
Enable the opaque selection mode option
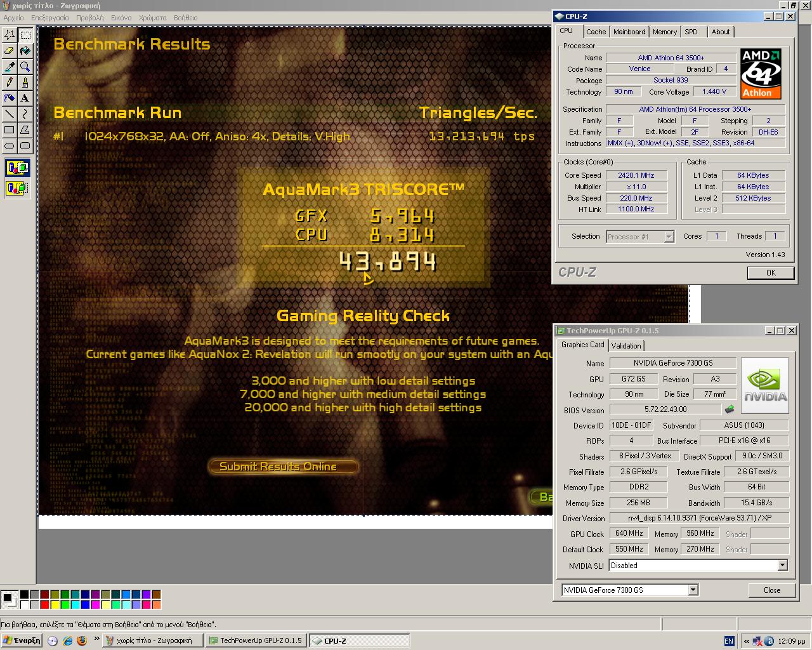(x=17, y=169)
